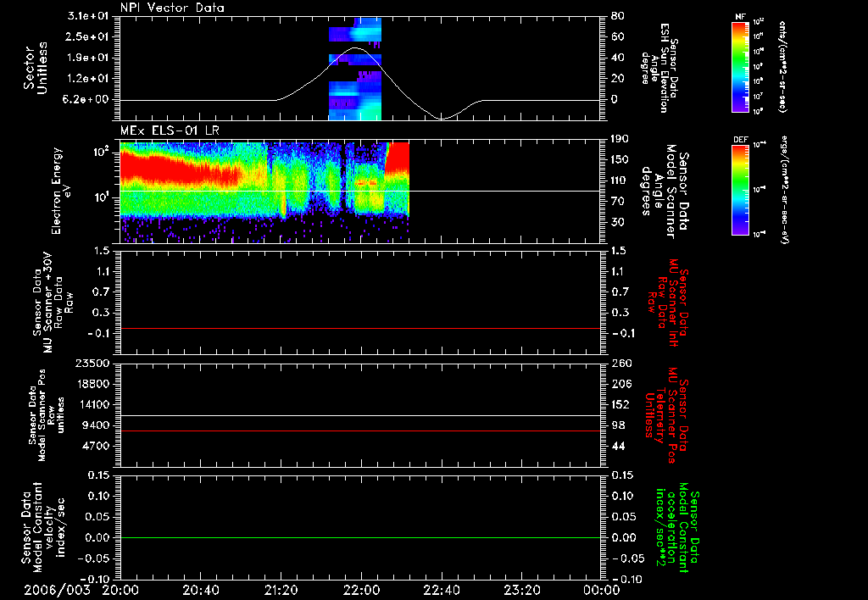Click the '4700' scanner position tick value
The width and height of the screenshot is (868, 600).
click(x=97, y=446)
